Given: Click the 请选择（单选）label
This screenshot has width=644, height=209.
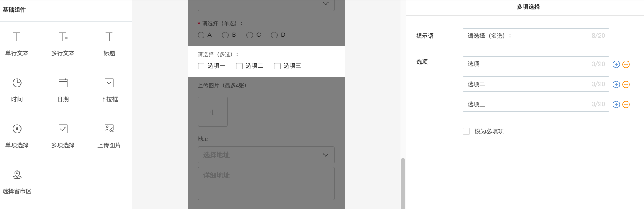Looking at the screenshot, I should coord(222,24).
